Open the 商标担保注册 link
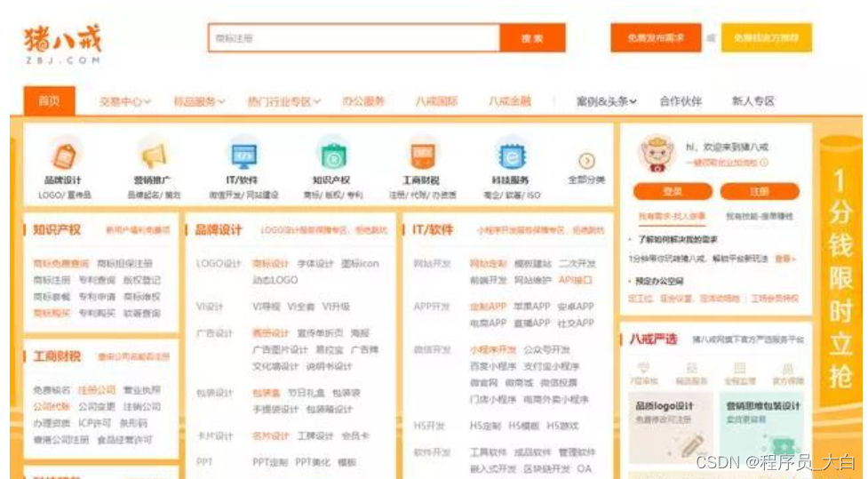This screenshot has width=868, height=479. [124, 264]
